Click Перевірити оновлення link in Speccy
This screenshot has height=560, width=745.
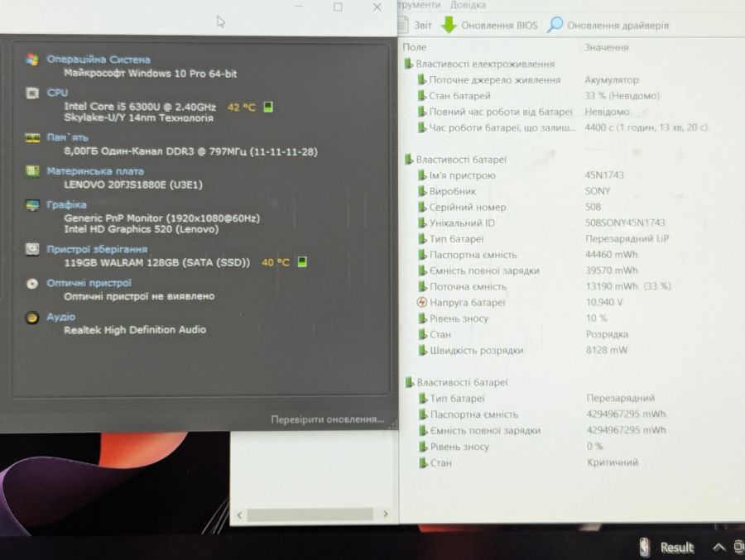pyautogui.click(x=327, y=419)
